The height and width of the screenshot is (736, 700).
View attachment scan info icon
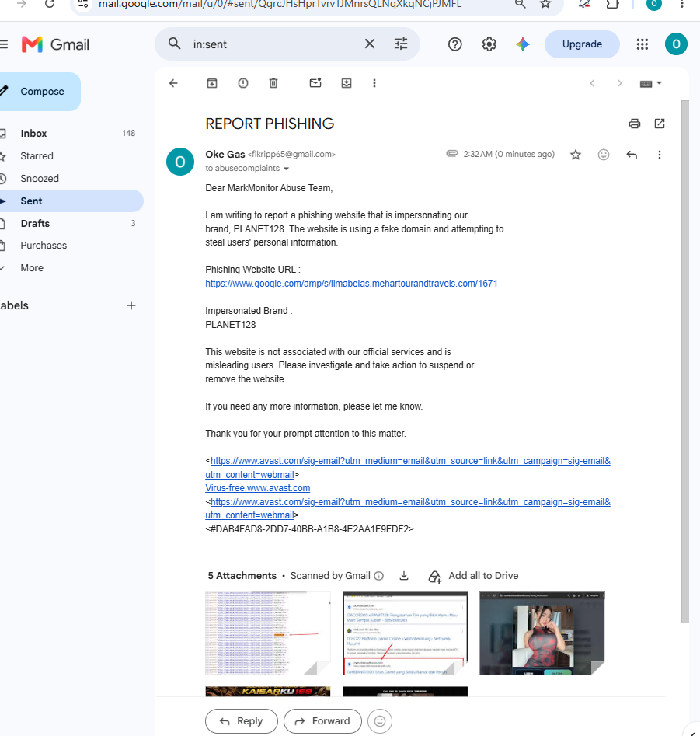pyautogui.click(x=379, y=576)
